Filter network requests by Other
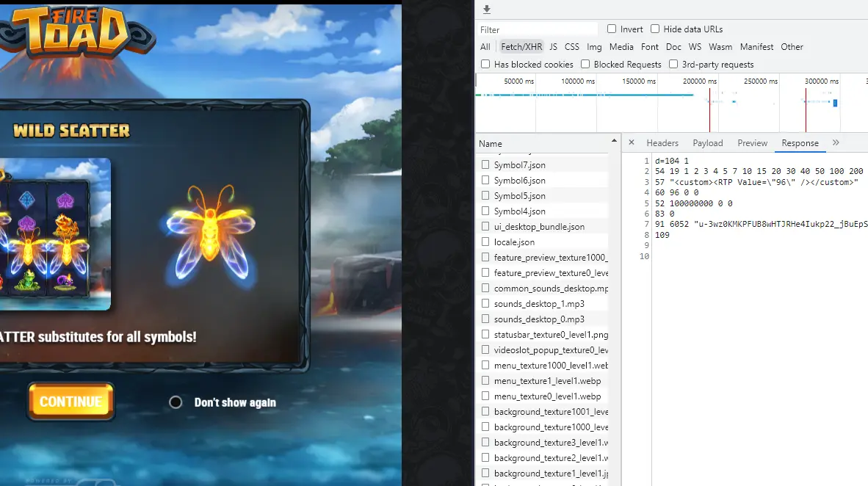Screen dimensions: 868x486 click(x=792, y=47)
